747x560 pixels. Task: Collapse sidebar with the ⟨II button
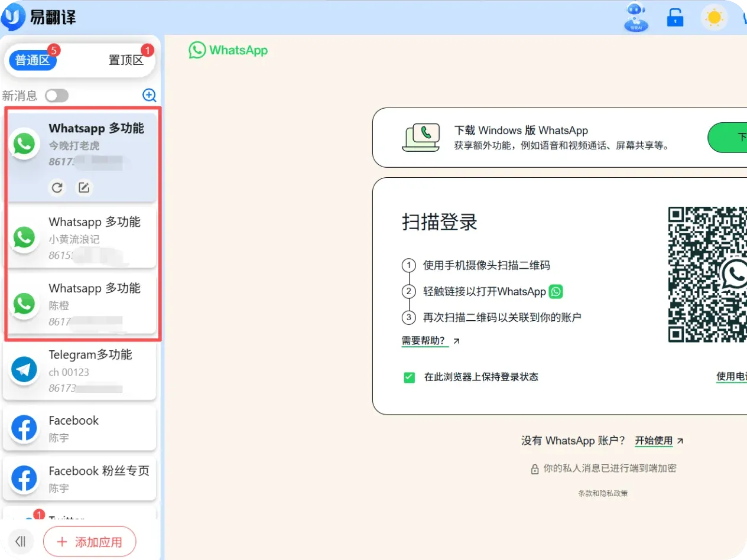click(x=21, y=541)
